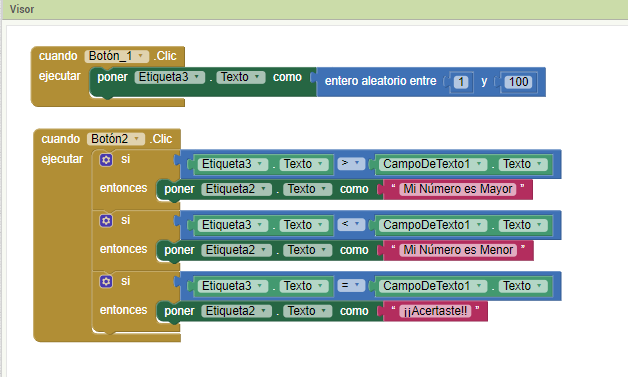Open Botón_1 component dropdown
This screenshot has width=628, height=377.
point(117,56)
